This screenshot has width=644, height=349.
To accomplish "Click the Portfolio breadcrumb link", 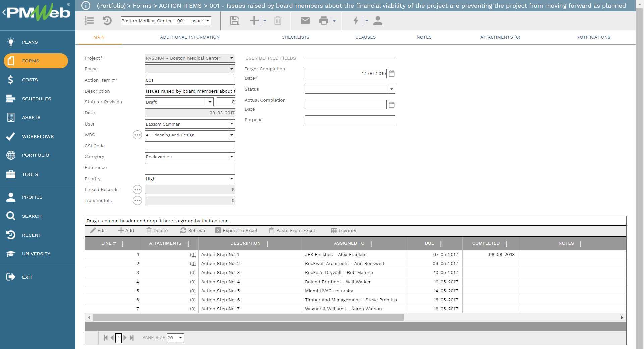I will [x=111, y=6].
